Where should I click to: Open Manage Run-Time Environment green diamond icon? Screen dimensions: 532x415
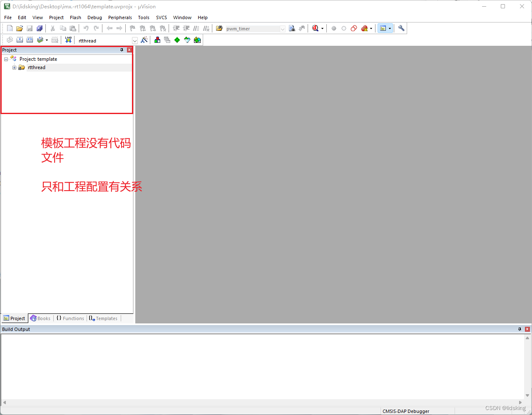click(177, 40)
